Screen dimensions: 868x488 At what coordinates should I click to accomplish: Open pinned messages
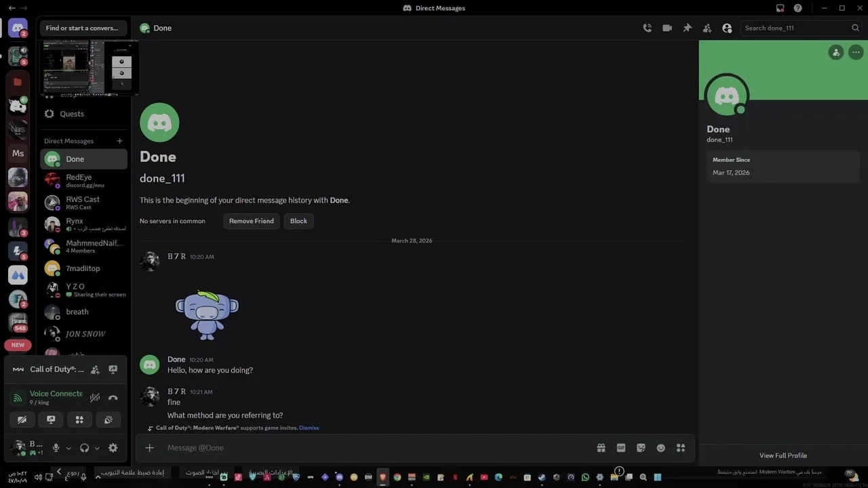point(687,28)
